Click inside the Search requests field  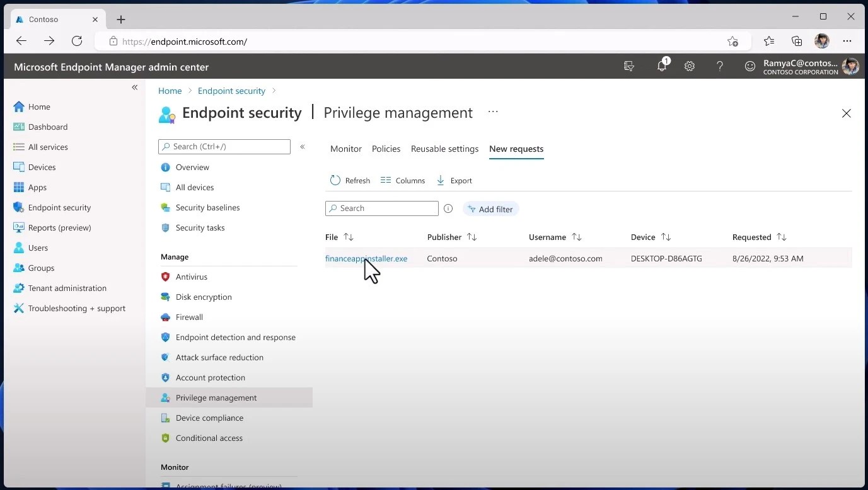pyautogui.click(x=381, y=208)
